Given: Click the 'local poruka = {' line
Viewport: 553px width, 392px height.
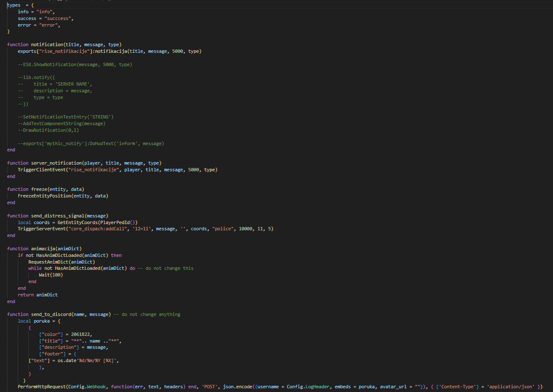Looking at the screenshot, I should pos(39,321).
